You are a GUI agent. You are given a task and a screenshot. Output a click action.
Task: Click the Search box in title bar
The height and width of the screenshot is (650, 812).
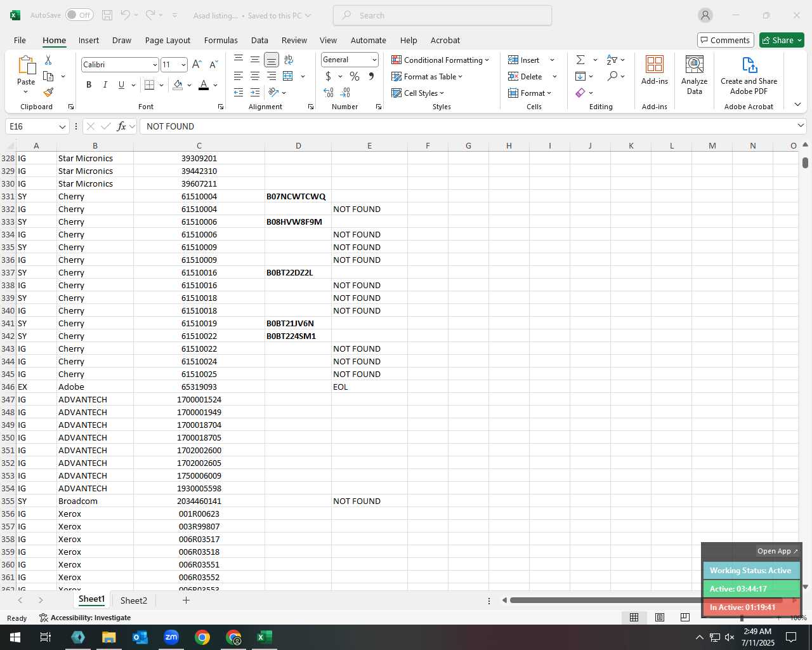(442, 15)
